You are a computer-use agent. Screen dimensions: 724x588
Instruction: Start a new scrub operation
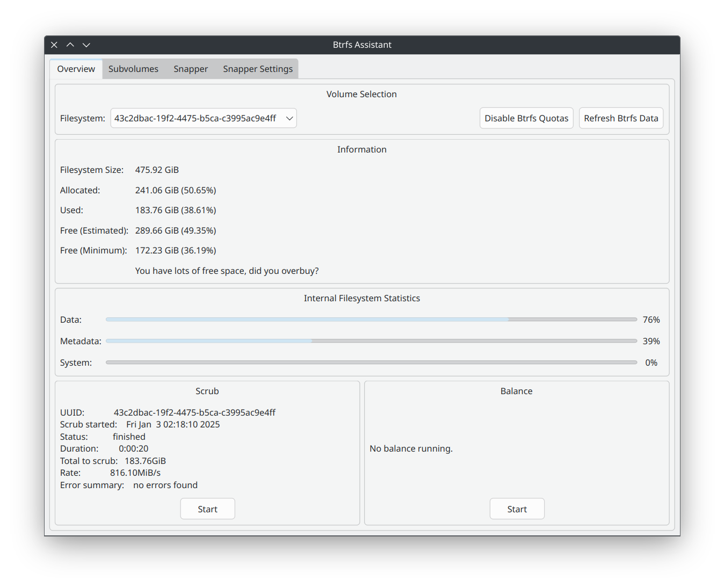(x=207, y=509)
